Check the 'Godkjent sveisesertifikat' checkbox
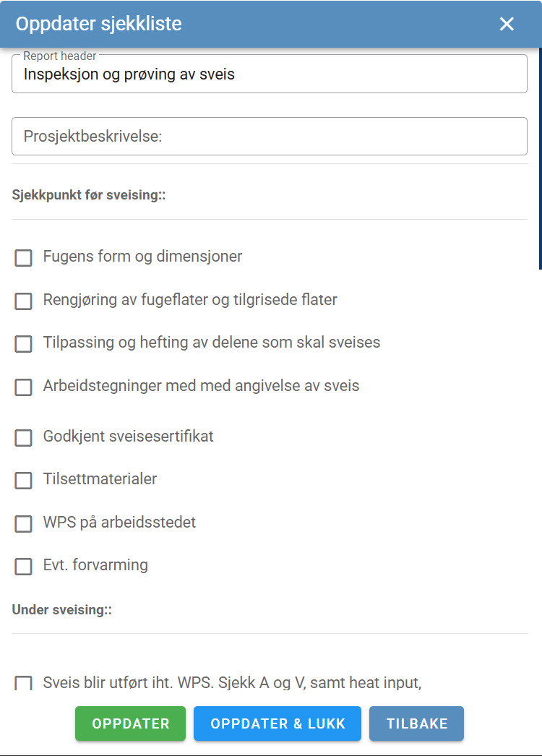Screen dimensions: 542x756 22,437
